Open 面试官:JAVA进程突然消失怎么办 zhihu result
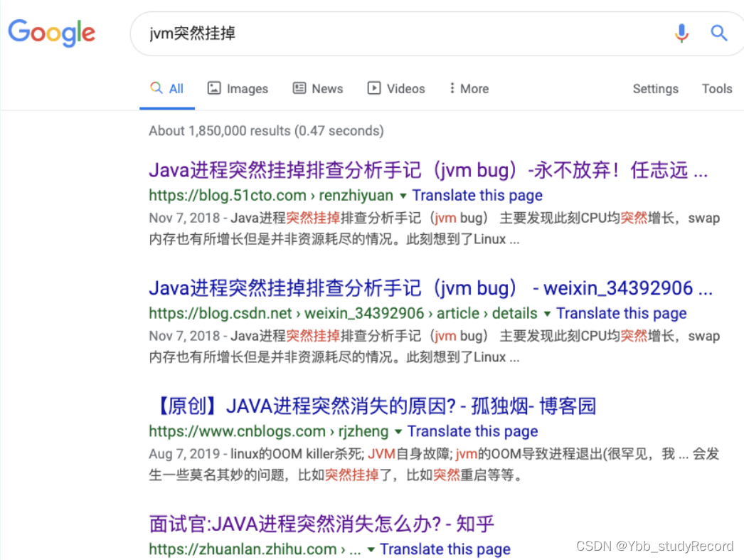Image resolution: width=744 pixels, height=560 pixels. click(x=321, y=524)
